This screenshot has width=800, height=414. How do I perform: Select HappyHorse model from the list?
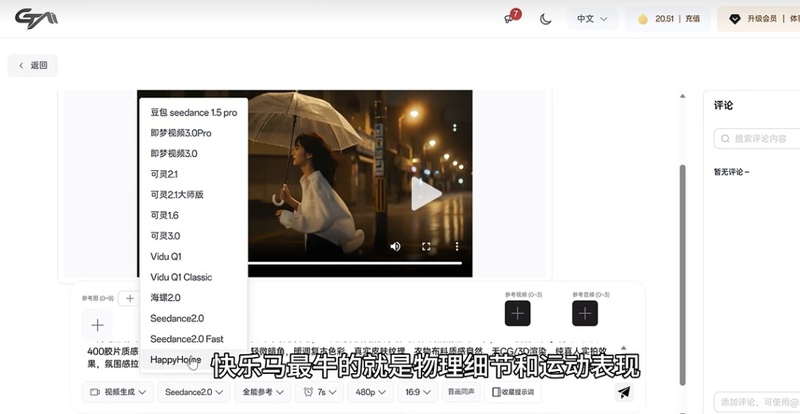point(176,359)
